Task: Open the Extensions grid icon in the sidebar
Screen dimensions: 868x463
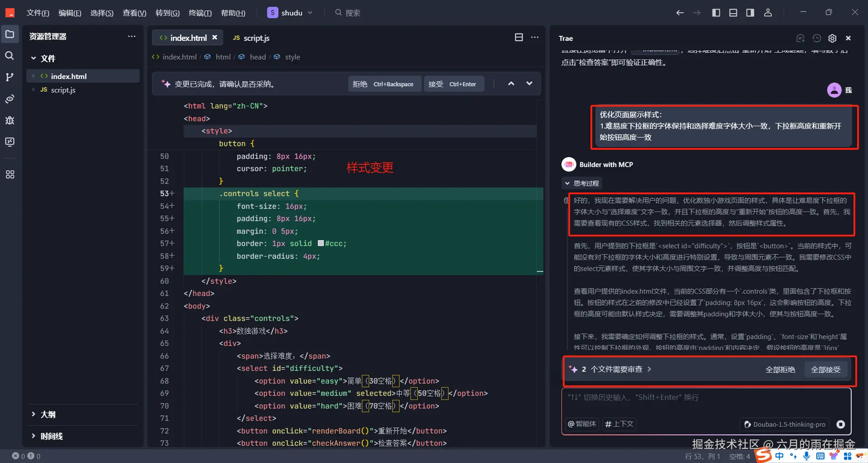Action: tap(10, 175)
